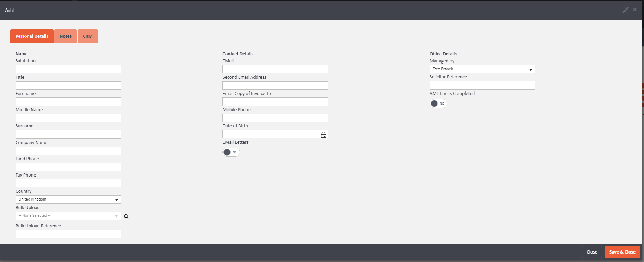Image resolution: width=644 pixels, height=262 pixels.
Task: Click the Company Name field
Action: tap(68, 151)
